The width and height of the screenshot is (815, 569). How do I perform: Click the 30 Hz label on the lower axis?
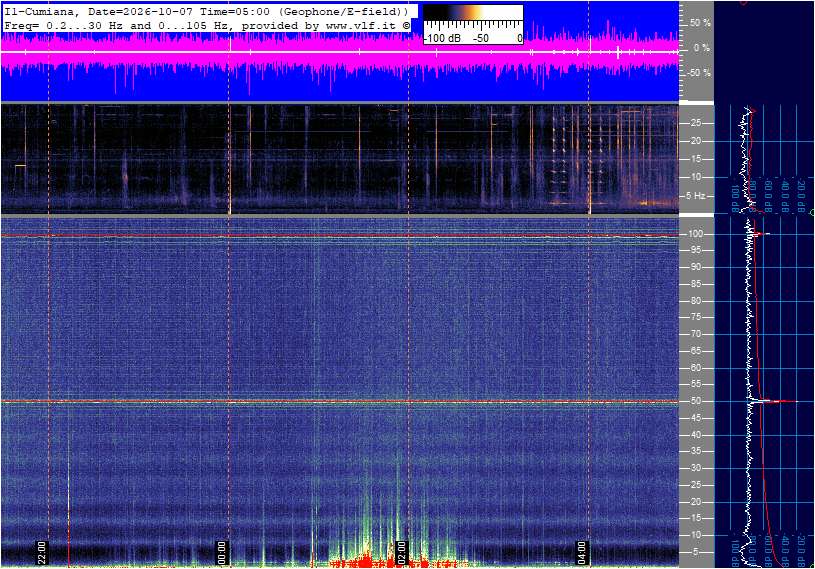click(x=695, y=468)
